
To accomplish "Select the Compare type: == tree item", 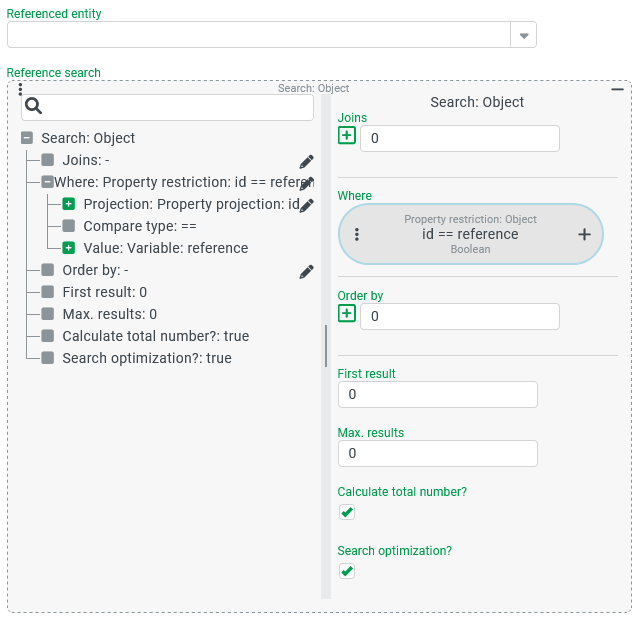I will 139,226.
